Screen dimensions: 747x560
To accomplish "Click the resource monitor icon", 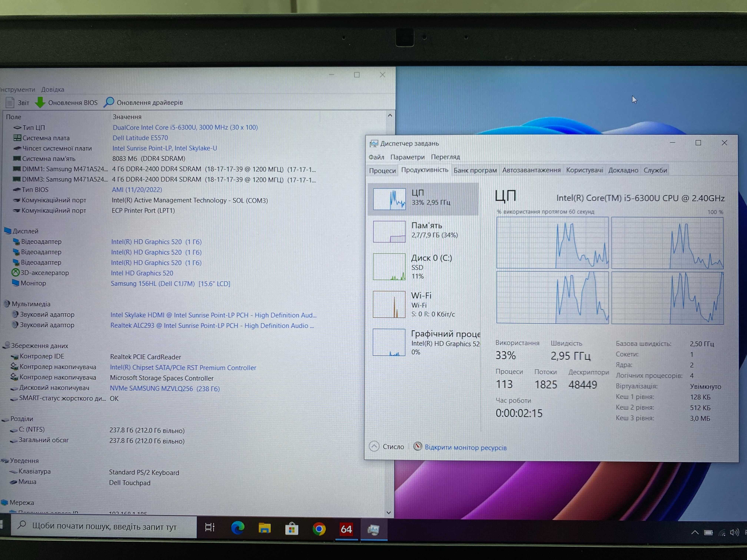I will tap(418, 447).
